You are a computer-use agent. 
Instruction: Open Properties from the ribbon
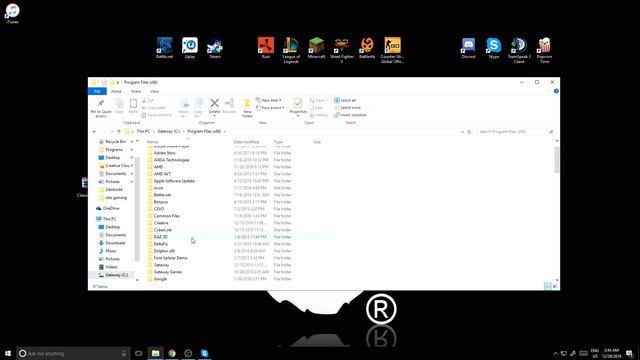[x=298, y=106]
